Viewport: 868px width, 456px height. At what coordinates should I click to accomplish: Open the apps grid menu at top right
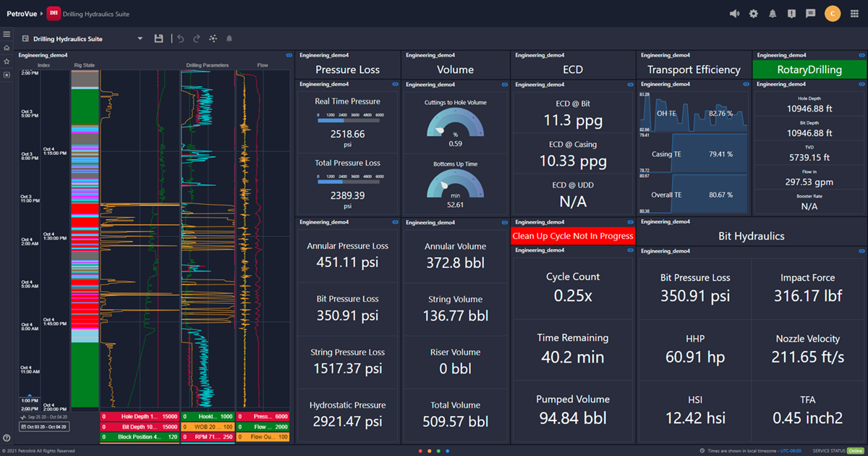coord(856,14)
